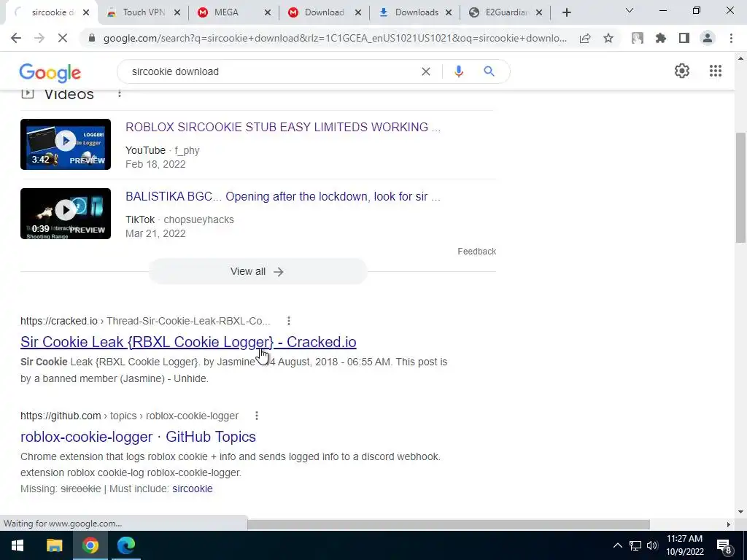The width and height of the screenshot is (747, 560).
Task: Send Feedback on video results
Action: (x=477, y=252)
